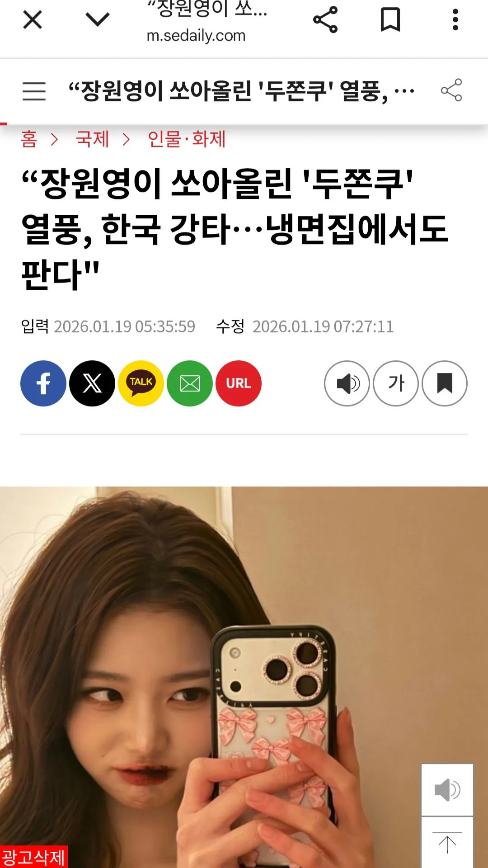The height and width of the screenshot is (868, 488).
Task: Share article on Facebook
Action: coord(43,383)
